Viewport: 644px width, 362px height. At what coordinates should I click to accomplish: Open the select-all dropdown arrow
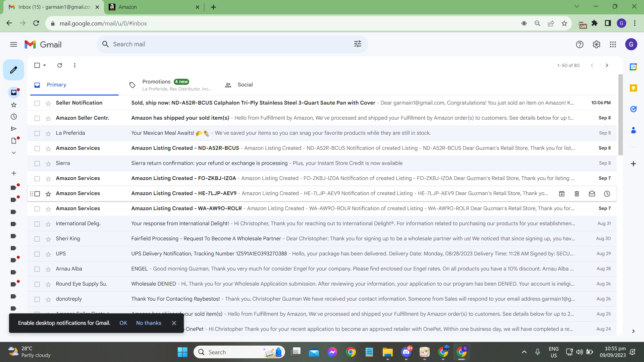pos(45,65)
